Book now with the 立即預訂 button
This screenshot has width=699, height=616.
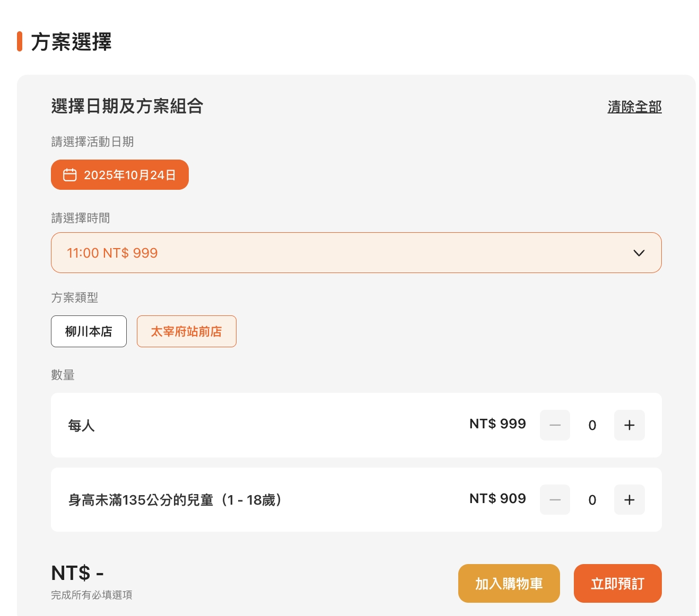click(x=617, y=583)
